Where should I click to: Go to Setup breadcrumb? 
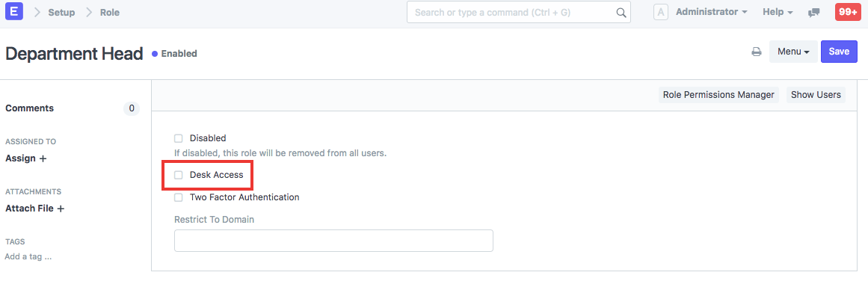(x=61, y=12)
